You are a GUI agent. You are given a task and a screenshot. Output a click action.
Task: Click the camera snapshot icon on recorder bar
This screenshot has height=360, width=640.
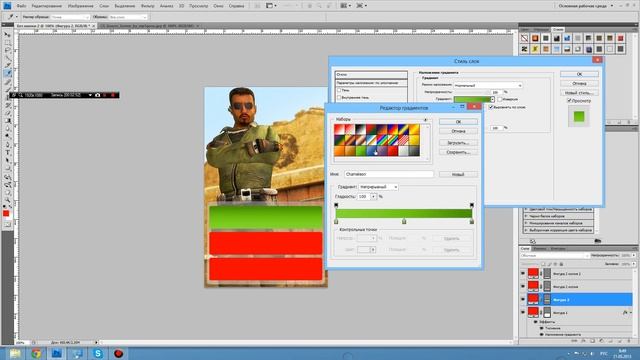click(98, 95)
